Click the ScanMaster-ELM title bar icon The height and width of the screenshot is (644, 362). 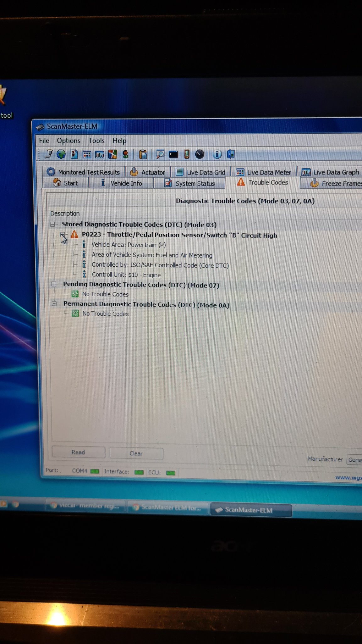(x=40, y=127)
